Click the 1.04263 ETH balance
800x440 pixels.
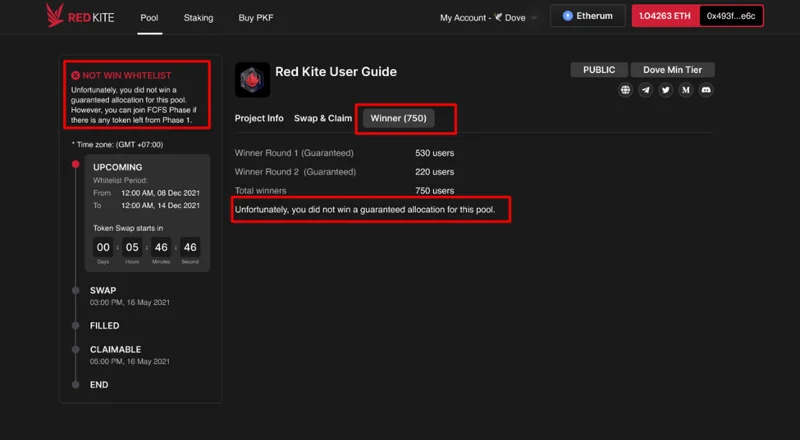(665, 16)
